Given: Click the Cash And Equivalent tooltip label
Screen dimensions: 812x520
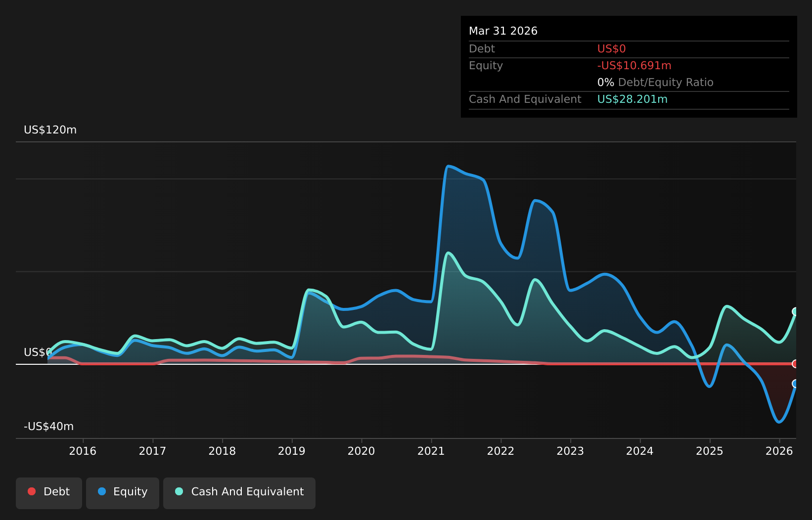Looking at the screenshot, I should pyautogui.click(x=525, y=99).
